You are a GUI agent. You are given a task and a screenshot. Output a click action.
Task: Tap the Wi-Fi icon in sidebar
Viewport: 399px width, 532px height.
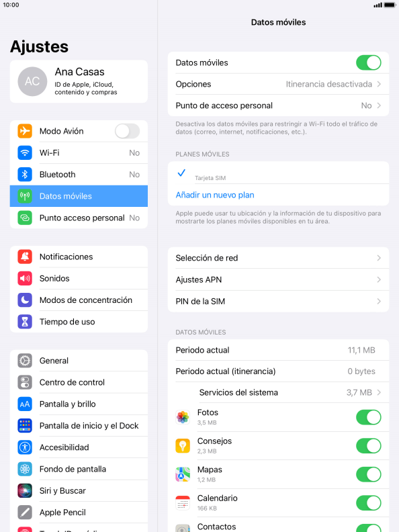pyautogui.click(x=25, y=152)
